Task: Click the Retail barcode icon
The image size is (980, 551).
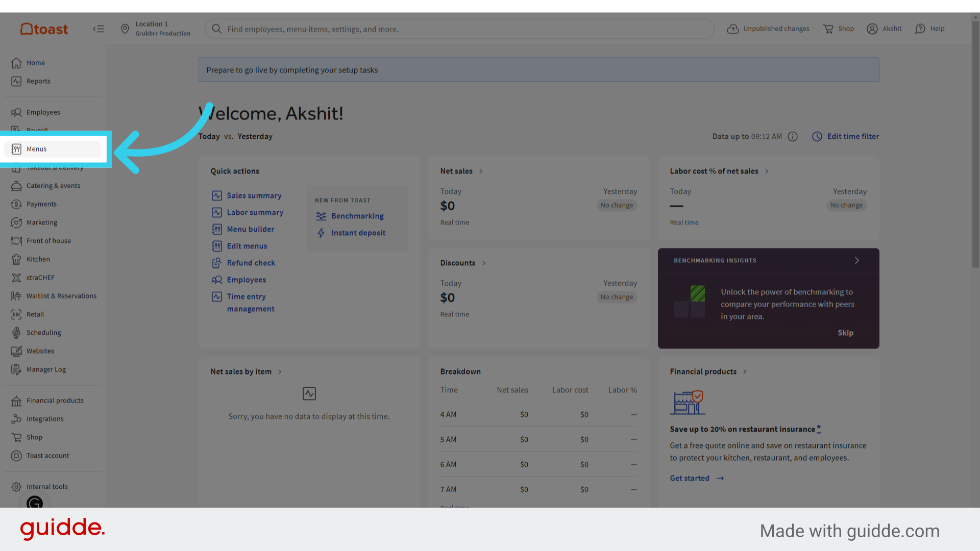Action: (16, 314)
